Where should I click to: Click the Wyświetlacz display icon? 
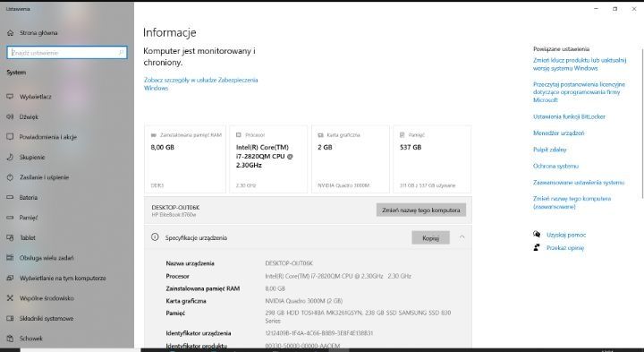click(10, 97)
